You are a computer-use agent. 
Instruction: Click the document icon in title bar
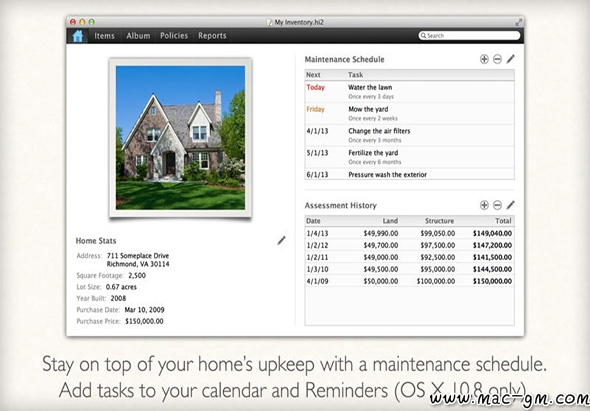pos(269,23)
